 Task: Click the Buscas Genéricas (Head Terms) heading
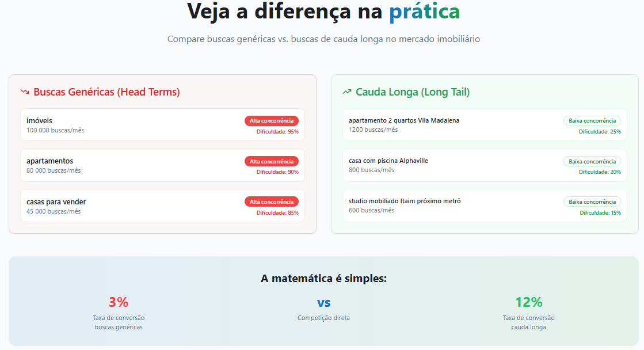[x=106, y=92]
